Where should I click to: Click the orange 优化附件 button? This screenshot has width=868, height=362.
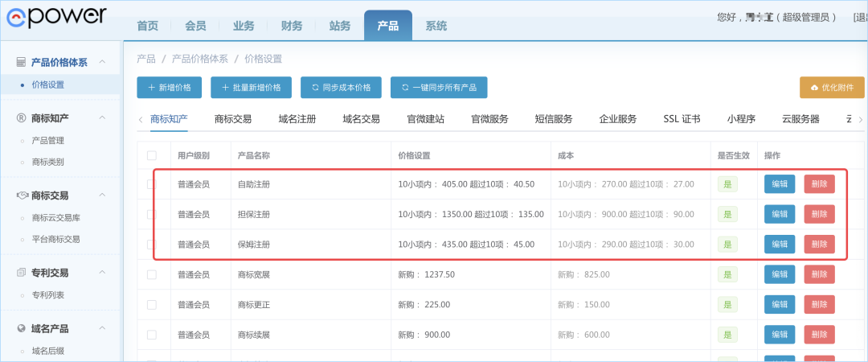[832, 88]
